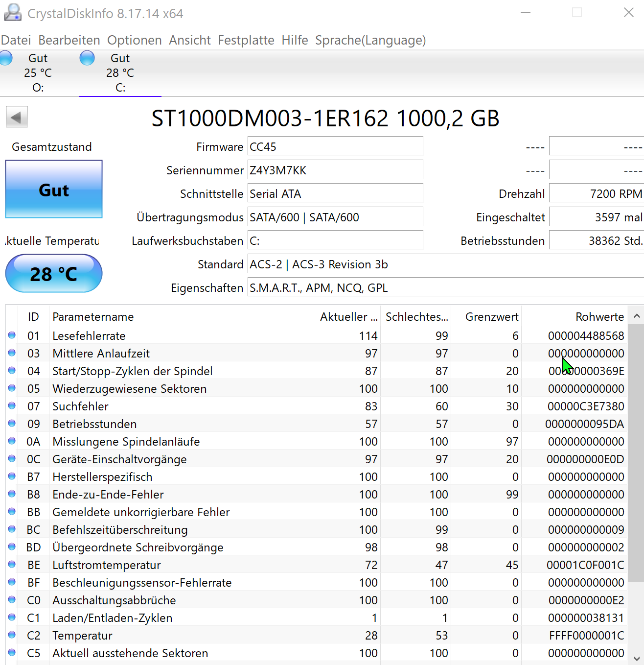This screenshot has height=665, width=644.
Task: Open the Festplatte menu
Action: (246, 40)
